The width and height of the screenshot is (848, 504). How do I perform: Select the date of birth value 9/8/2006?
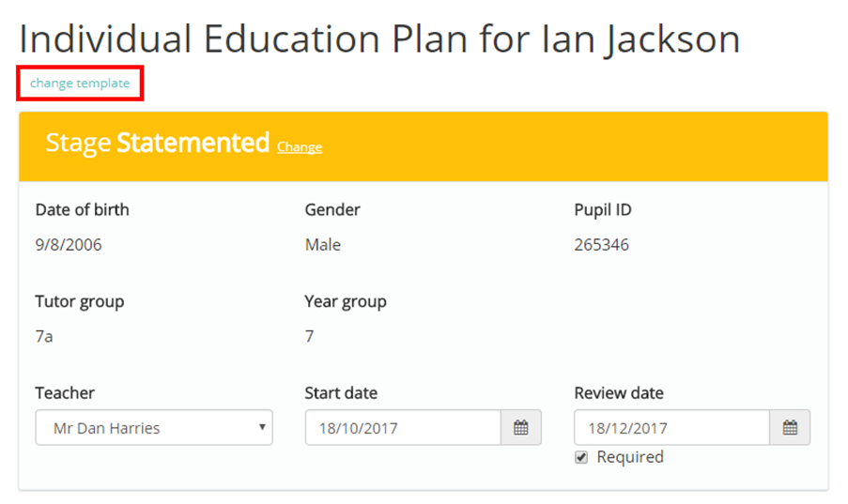[x=69, y=245]
